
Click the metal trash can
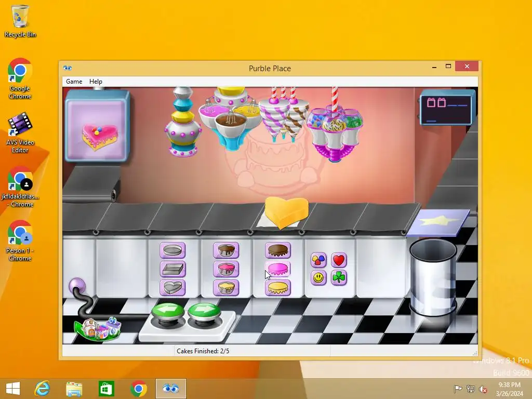pyautogui.click(x=433, y=277)
